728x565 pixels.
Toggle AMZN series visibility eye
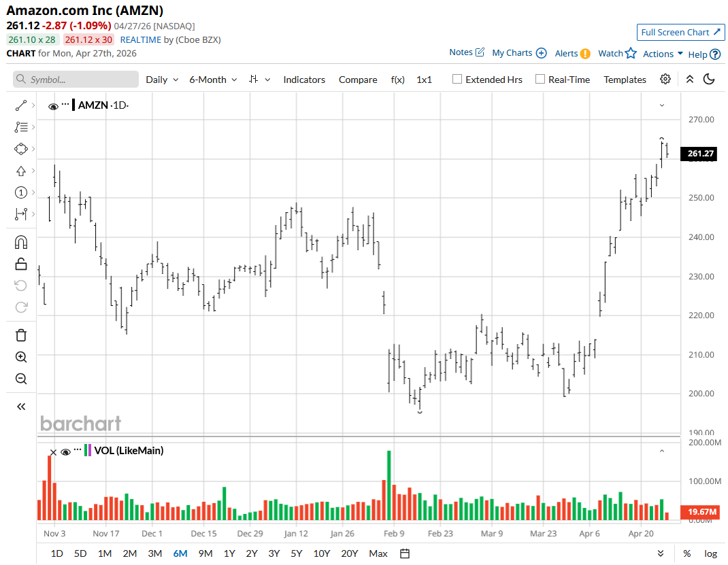(53, 107)
